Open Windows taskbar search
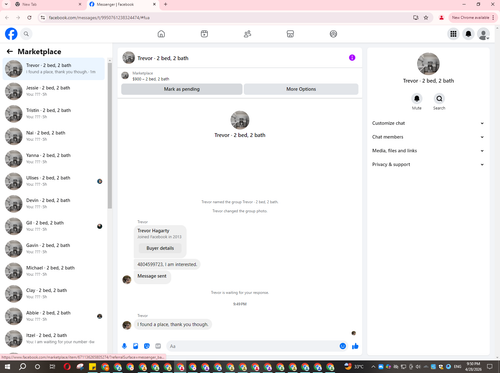Image resolution: width=500 pixels, height=373 pixels. (22, 367)
